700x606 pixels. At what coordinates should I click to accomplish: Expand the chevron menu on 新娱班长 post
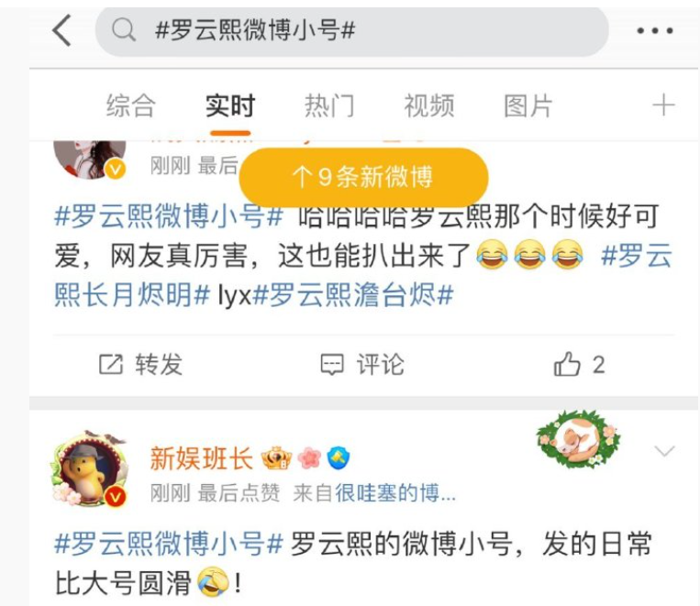(664, 451)
